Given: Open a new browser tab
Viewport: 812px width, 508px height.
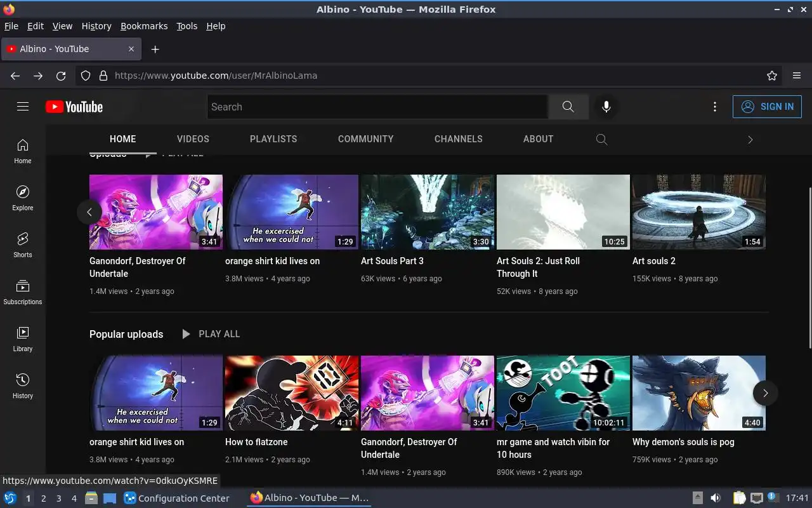Looking at the screenshot, I should pyautogui.click(x=155, y=49).
